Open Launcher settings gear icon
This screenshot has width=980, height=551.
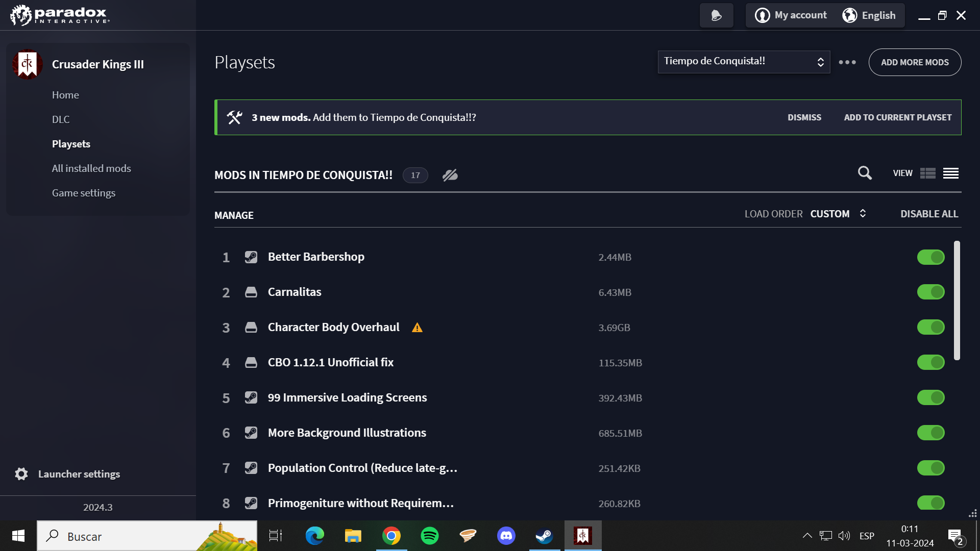tap(21, 474)
